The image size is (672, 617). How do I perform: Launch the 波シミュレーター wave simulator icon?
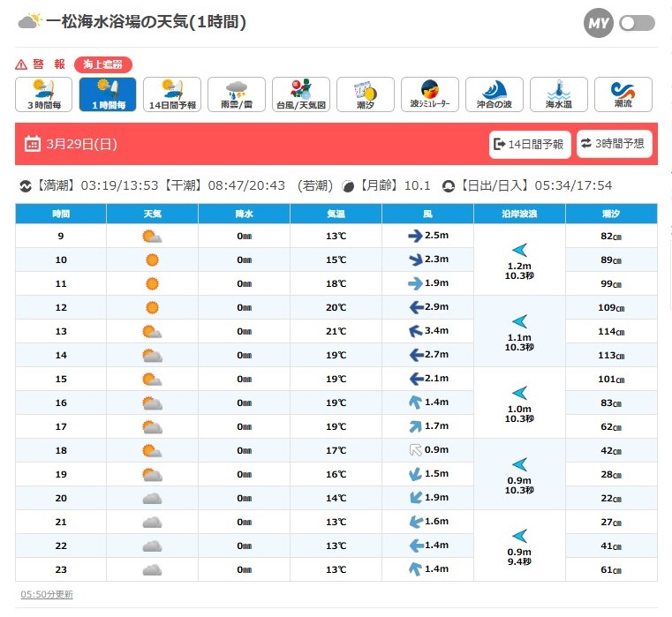tap(430, 94)
